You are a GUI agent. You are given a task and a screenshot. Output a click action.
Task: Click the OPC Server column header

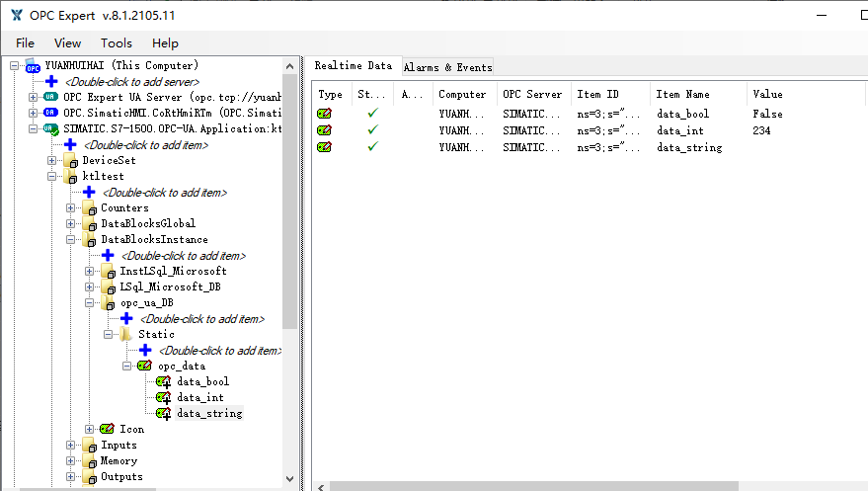[x=533, y=94]
